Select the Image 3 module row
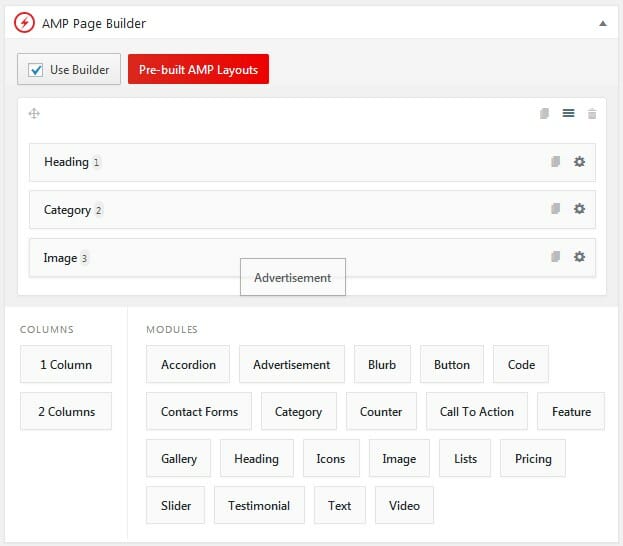 [x=312, y=258]
